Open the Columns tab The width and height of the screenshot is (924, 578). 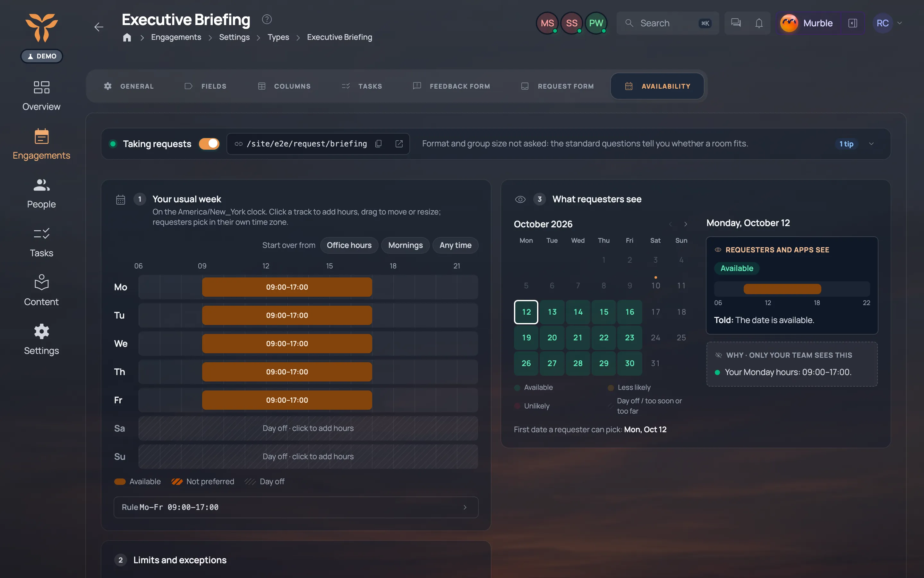point(285,86)
